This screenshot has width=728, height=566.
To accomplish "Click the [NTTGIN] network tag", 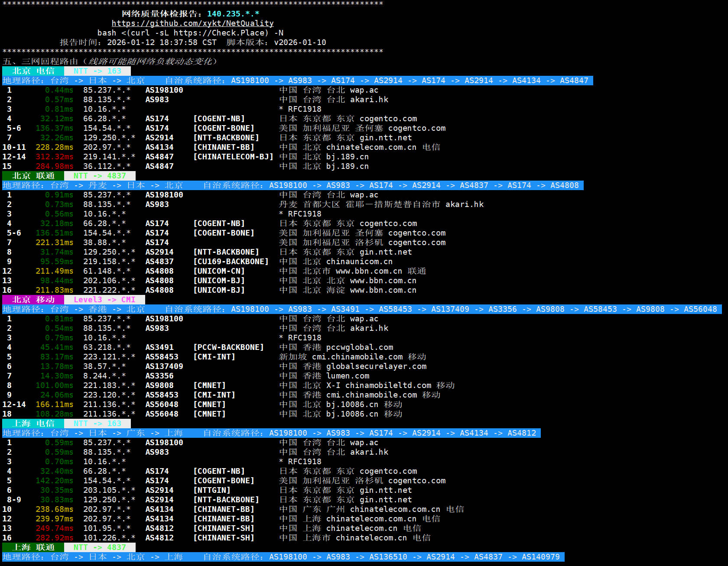I will click(x=211, y=490).
